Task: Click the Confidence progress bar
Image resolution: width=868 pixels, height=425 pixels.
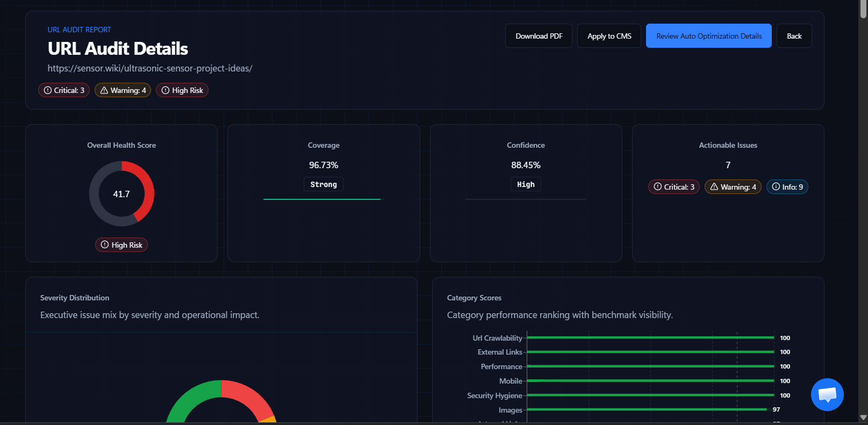Action: tap(526, 199)
